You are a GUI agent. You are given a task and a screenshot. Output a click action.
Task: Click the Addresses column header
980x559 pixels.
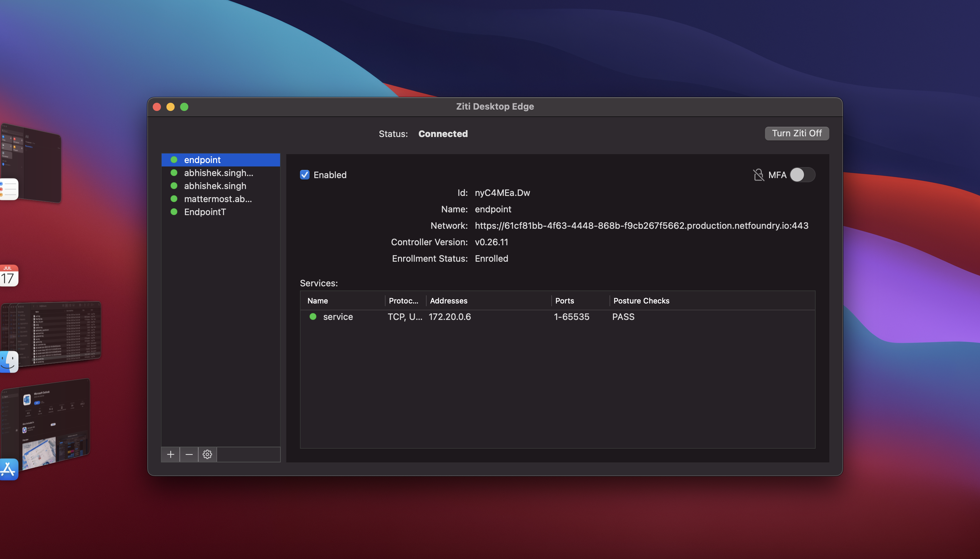[x=489, y=301]
